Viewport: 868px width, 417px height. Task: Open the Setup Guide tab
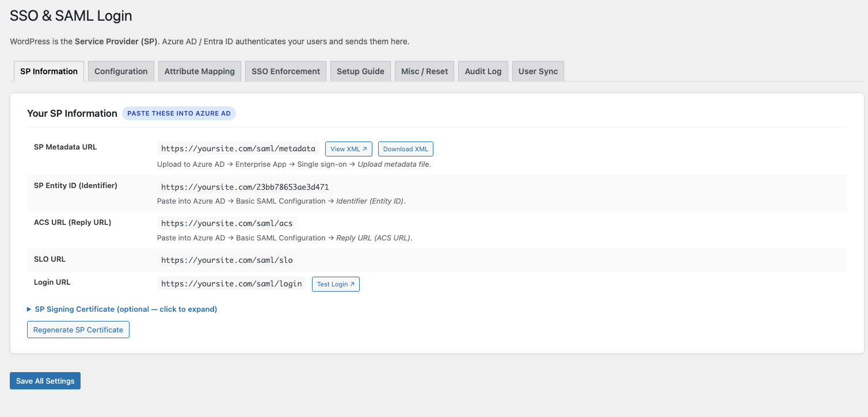pos(360,71)
